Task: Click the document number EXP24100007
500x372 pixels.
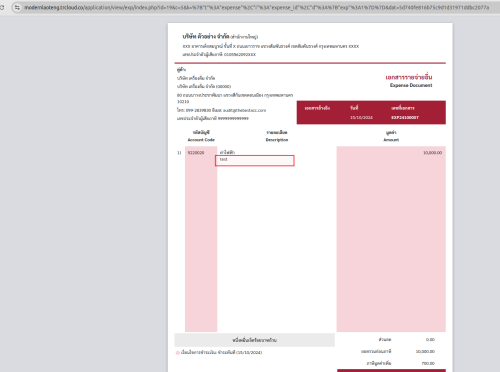Action: point(405,118)
